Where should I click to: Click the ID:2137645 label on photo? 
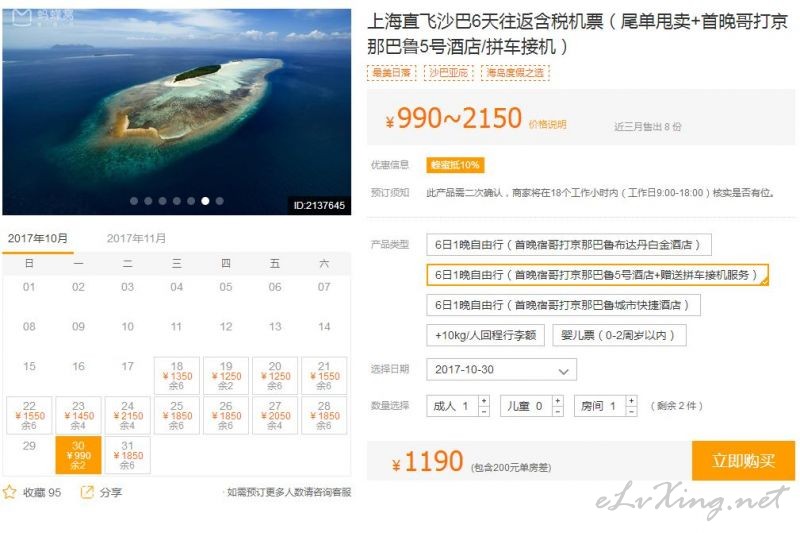coord(319,206)
